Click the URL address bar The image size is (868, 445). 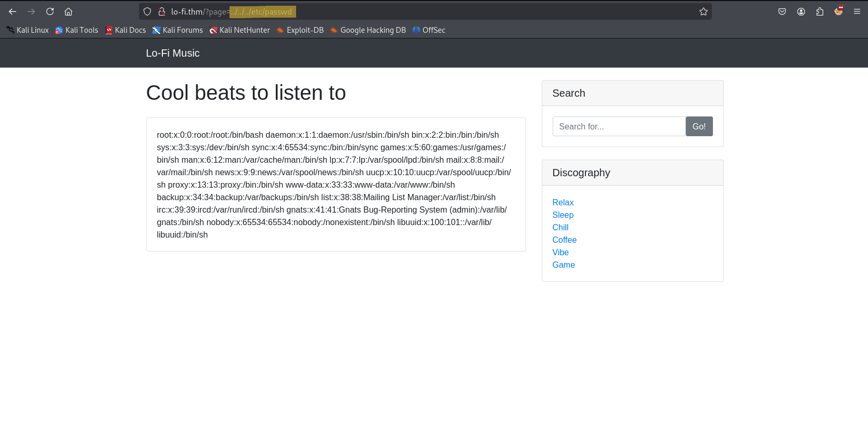(x=425, y=11)
